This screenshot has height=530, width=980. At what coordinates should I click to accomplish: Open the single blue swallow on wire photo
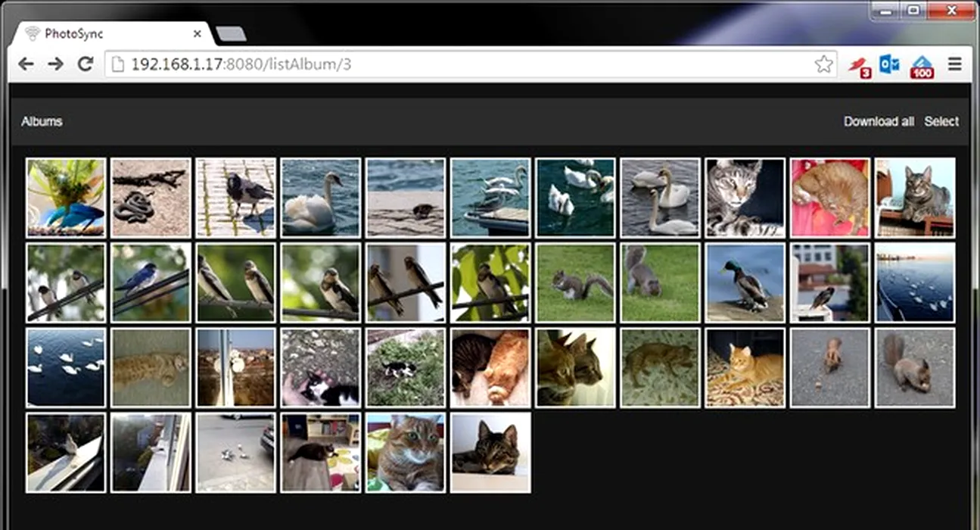coord(151,282)
